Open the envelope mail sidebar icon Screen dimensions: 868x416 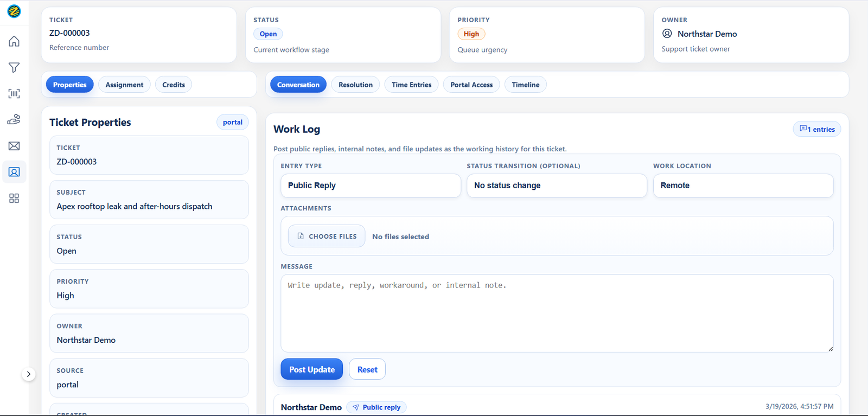[14, 146]
